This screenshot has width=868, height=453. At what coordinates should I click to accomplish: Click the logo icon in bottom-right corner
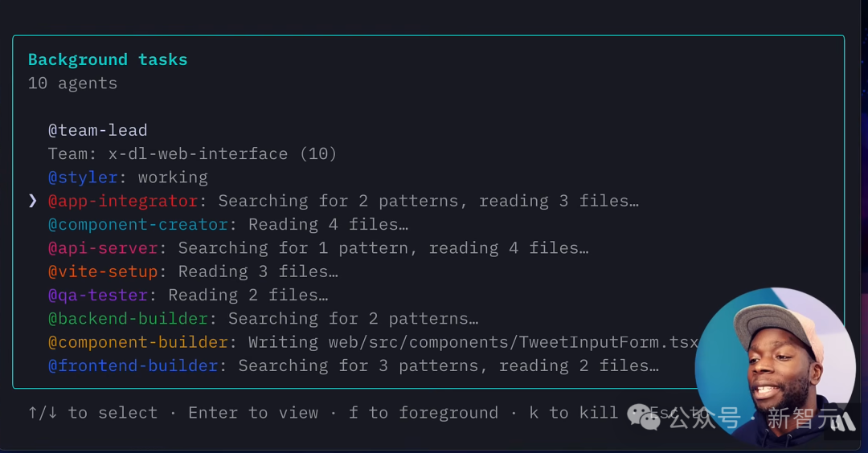[844, 422]
